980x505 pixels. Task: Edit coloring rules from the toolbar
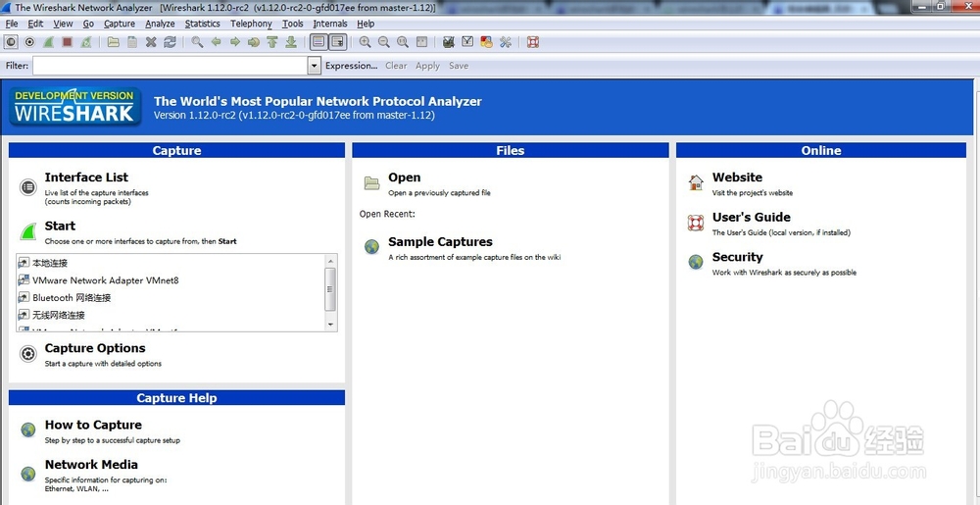(486, 42)
